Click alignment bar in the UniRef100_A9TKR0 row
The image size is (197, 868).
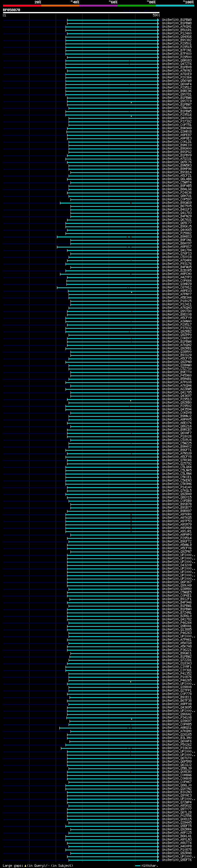(112, 515)
